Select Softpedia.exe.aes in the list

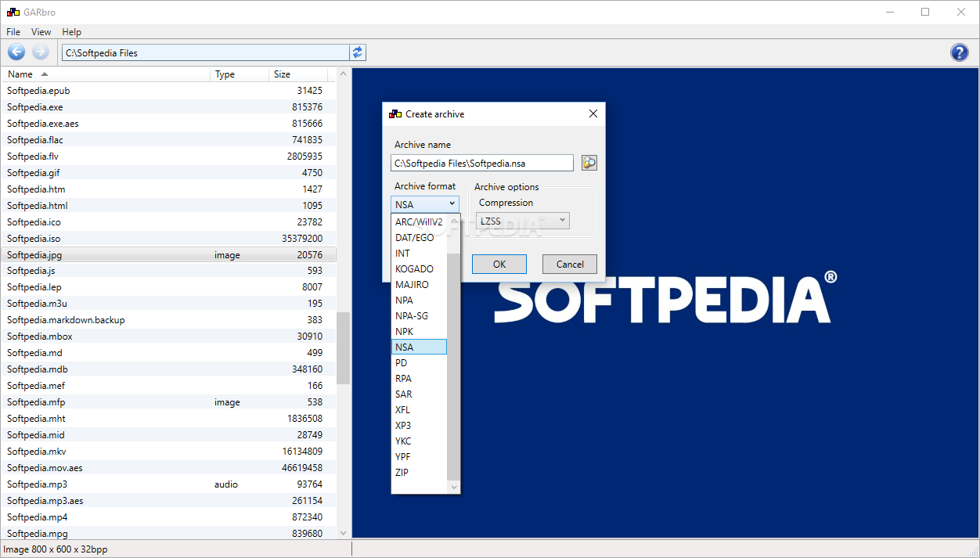tap(168, 124)
